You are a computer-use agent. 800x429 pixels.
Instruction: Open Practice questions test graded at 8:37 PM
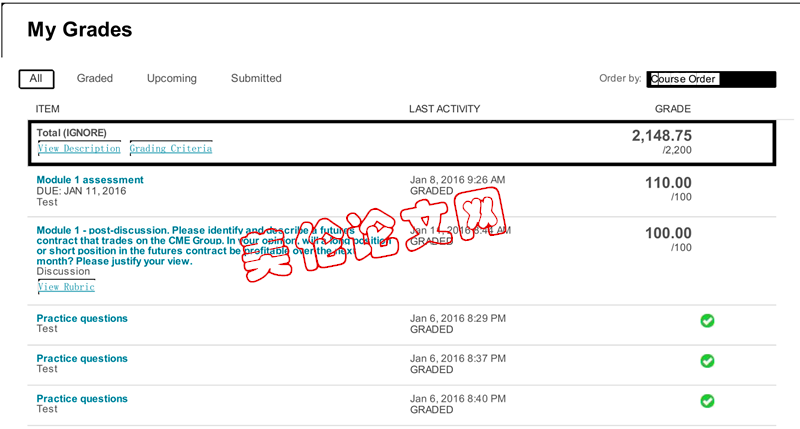82,359
